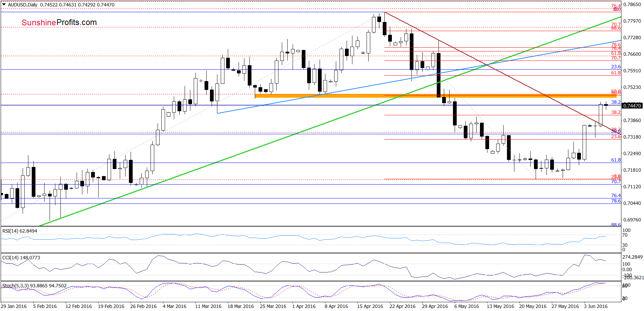Click the 27 May 2016 date label
This screenshot has width=644, height=311.
[565, 306]
